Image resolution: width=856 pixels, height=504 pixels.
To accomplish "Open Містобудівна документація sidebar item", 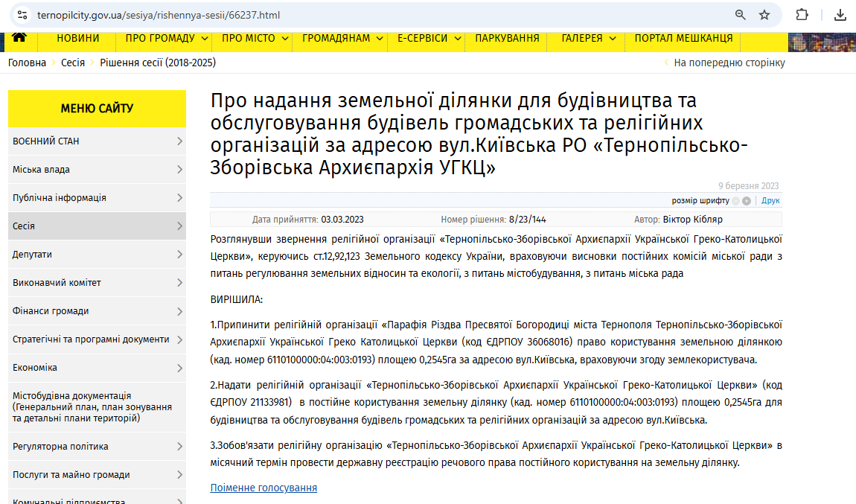I will pyautogui.click(x=98, y=407).
